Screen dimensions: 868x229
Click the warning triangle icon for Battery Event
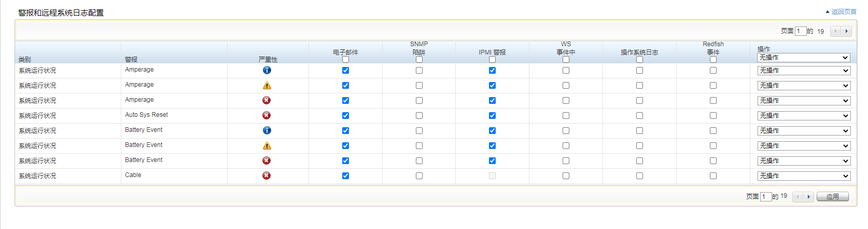tap(267, 145)
